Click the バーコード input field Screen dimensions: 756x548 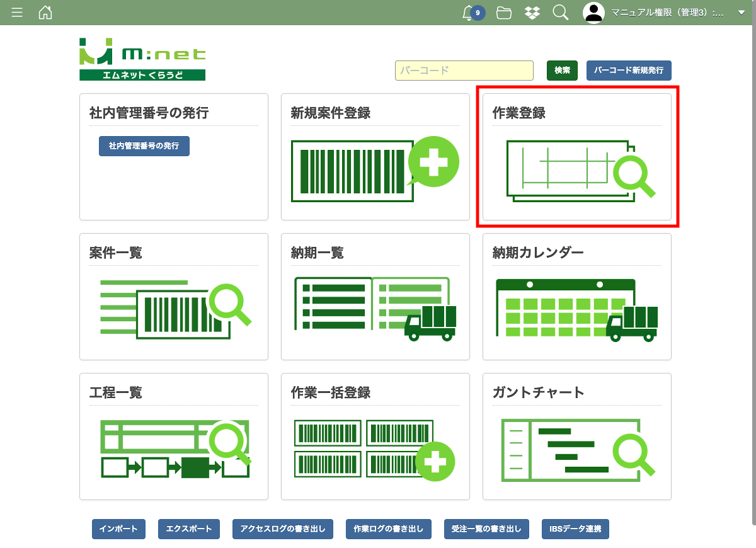click(x=464, y=71)
